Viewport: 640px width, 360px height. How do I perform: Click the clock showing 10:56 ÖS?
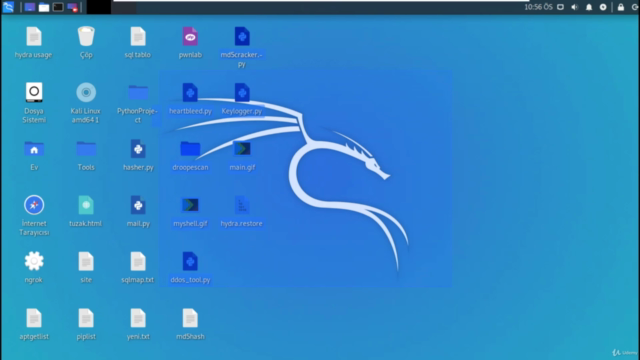538,7
